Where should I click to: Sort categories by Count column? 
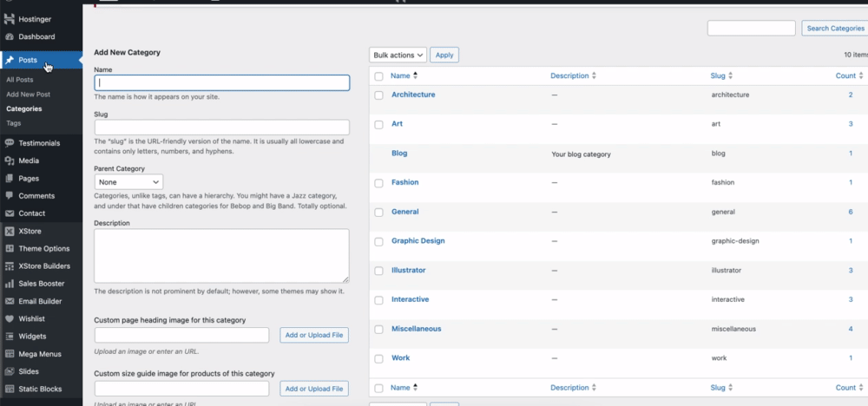[x=847, y=76]
